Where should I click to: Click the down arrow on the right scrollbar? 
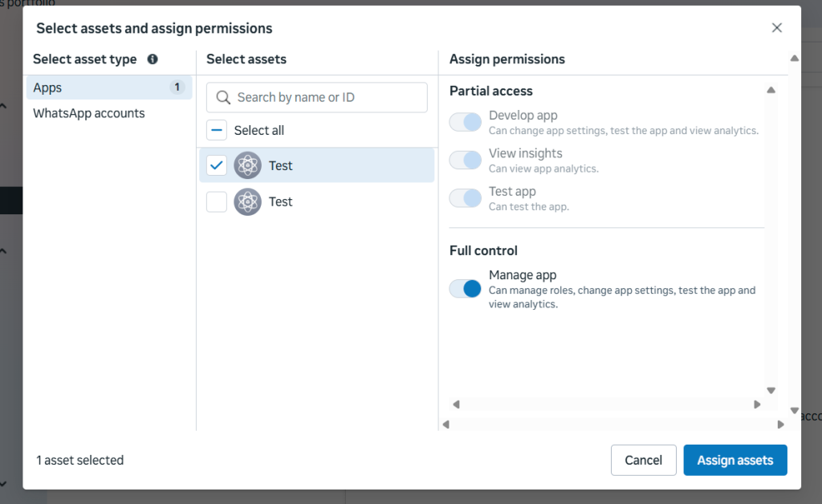tap(795, 408)
